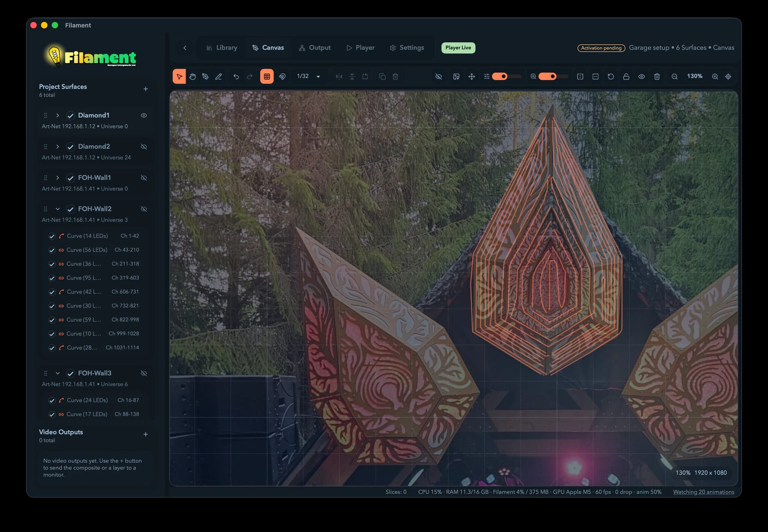Toggle the Diamond2 checkmark
768x532 pixels.
(x=70, y=147)
